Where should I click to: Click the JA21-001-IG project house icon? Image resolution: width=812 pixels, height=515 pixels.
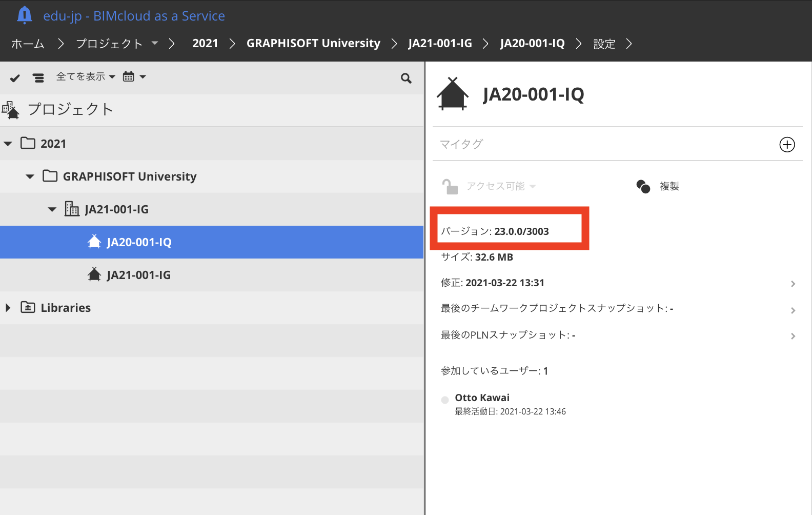[x=94, y=274]
